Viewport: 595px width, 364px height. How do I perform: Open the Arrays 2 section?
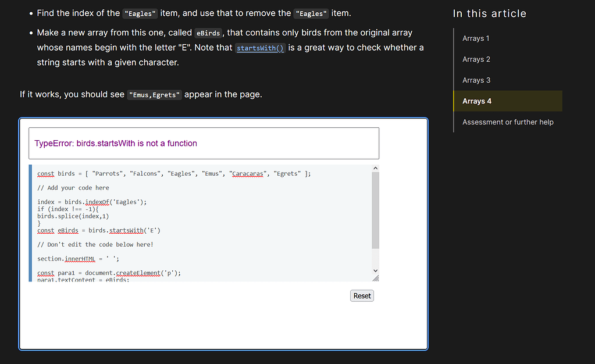(x=475, y=59)
